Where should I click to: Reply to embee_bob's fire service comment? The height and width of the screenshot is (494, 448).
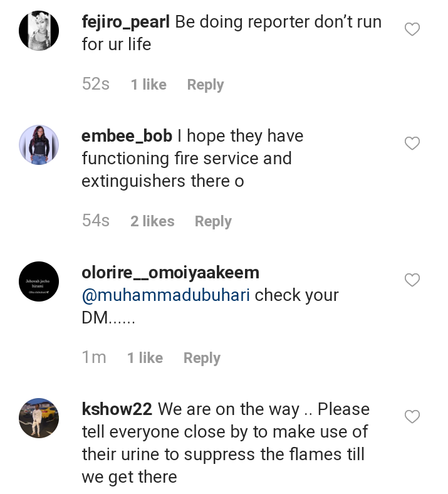[x=213, y=221]
